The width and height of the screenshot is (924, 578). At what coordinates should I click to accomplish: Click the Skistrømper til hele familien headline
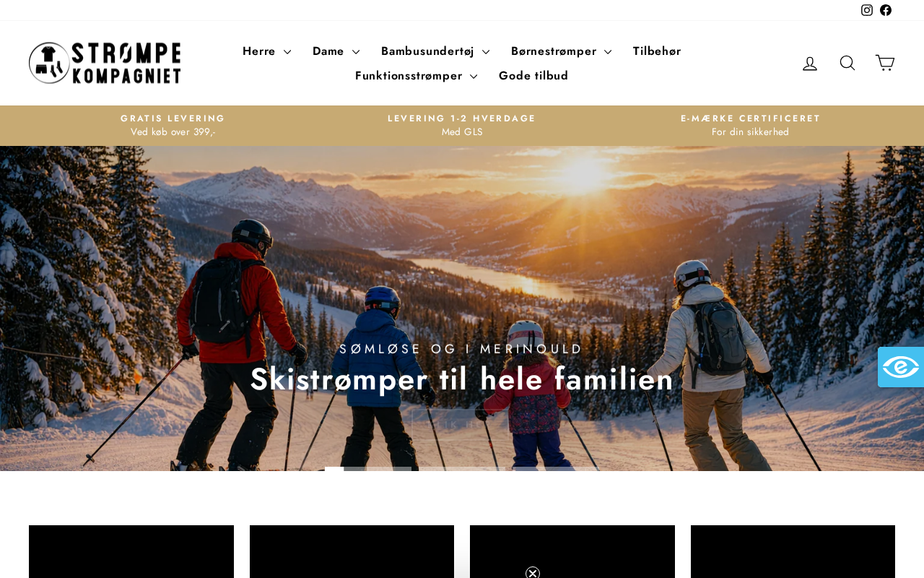coord(462,380)
